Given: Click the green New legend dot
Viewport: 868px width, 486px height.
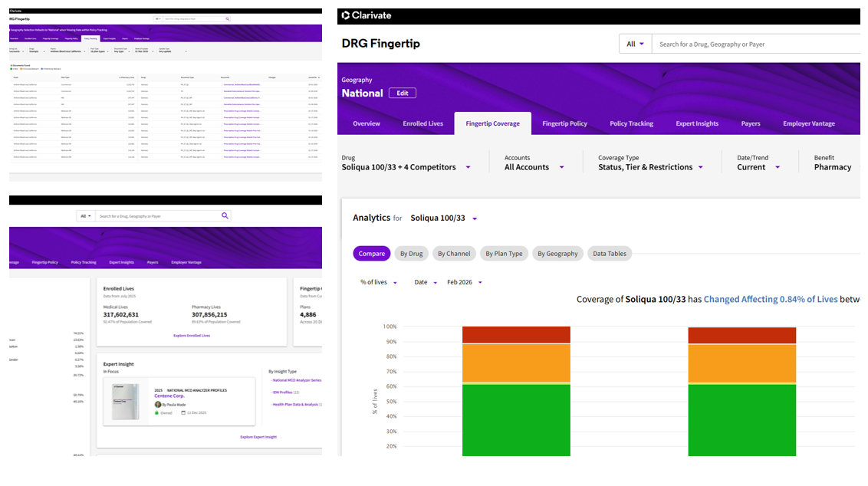Looking at the screenshot, I should pyautogui.click(x=12, y=70).
